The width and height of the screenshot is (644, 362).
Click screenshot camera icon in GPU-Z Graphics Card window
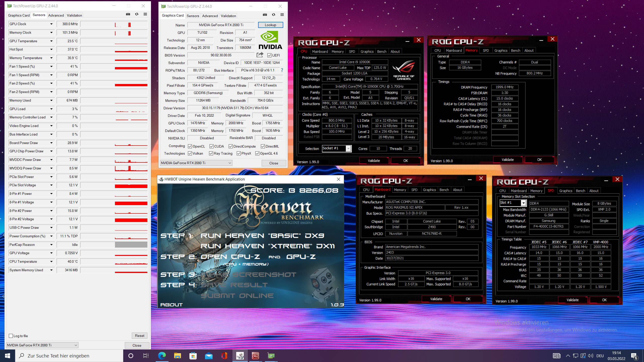click(265, 15)
